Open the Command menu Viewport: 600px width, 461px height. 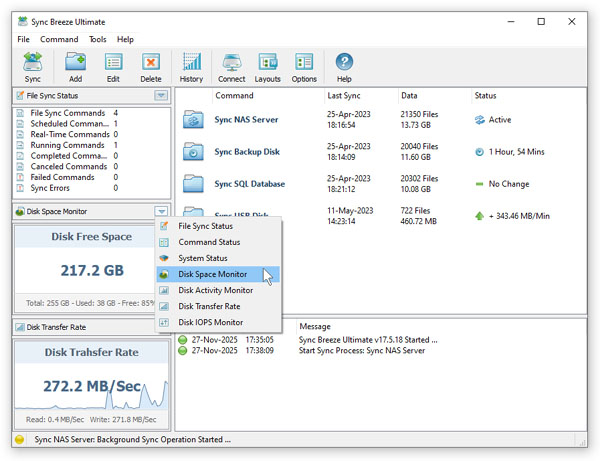pos(59,39)
